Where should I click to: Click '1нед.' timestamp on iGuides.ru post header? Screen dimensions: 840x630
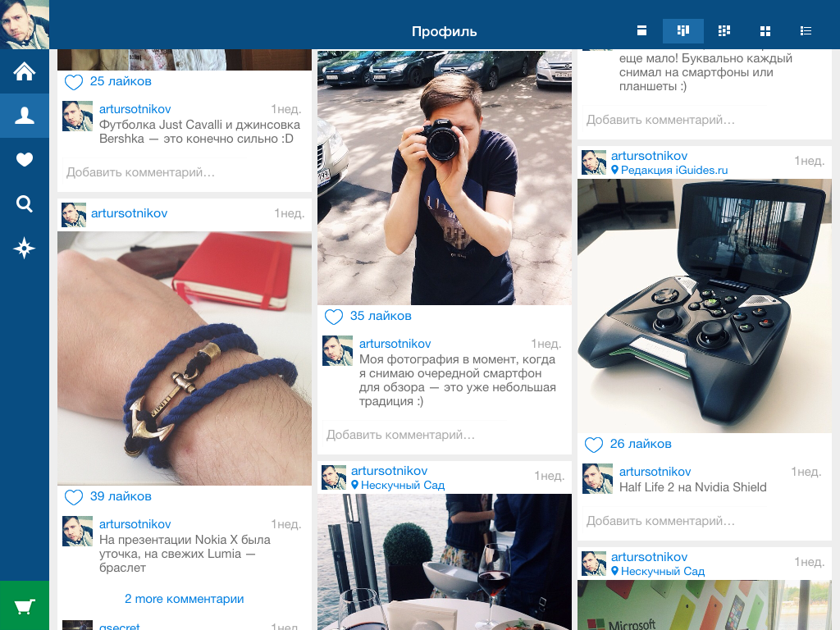809,160
